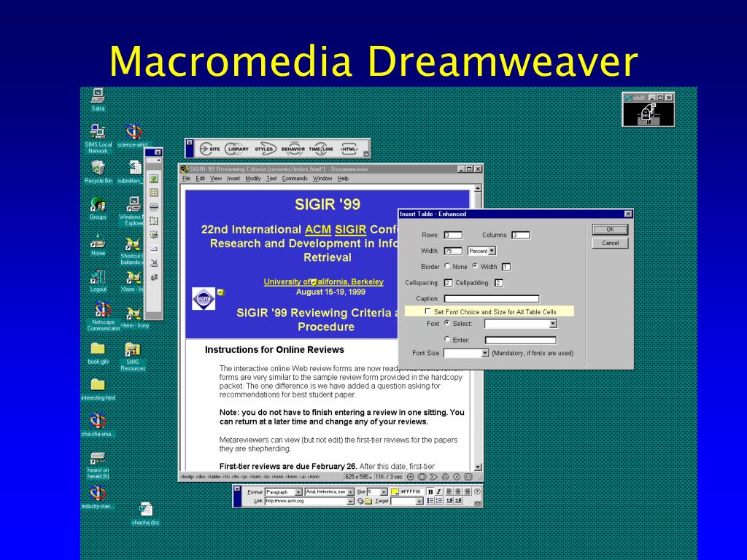Click the Insert Horizontal Rule icon in the object palette
The width and height of the screenshot is (747, 560).
pyautogui.click(x=154, y=206)
